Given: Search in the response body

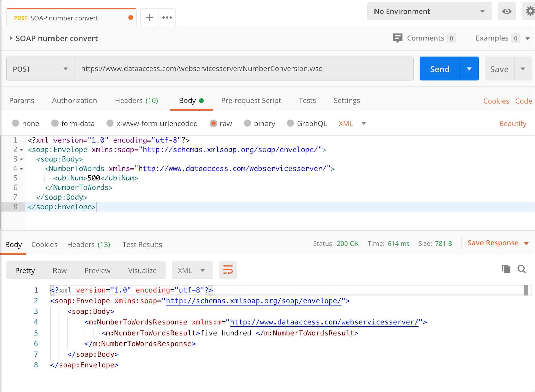Looking at the screenshot, I should (x=522, y=269).
